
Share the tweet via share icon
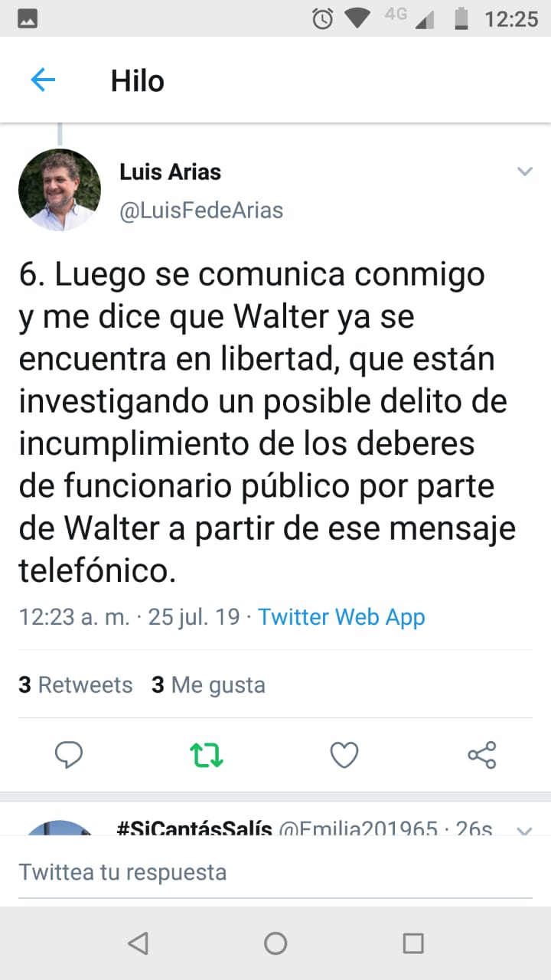[x=482, y=756]
